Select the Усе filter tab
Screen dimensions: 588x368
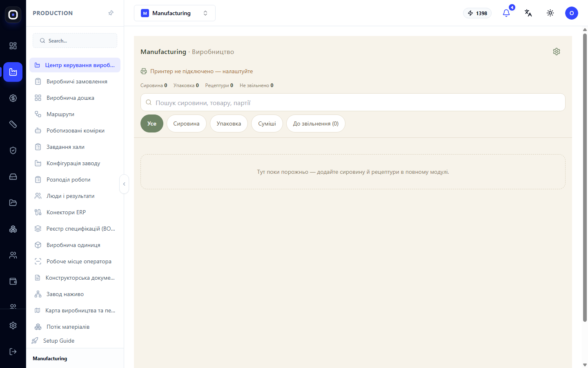click(152, 123)
